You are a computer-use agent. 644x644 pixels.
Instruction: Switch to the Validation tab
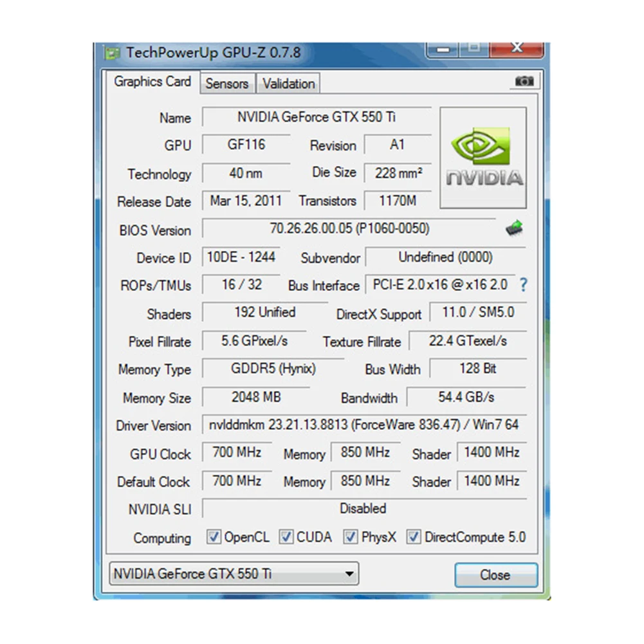[289, 84]
